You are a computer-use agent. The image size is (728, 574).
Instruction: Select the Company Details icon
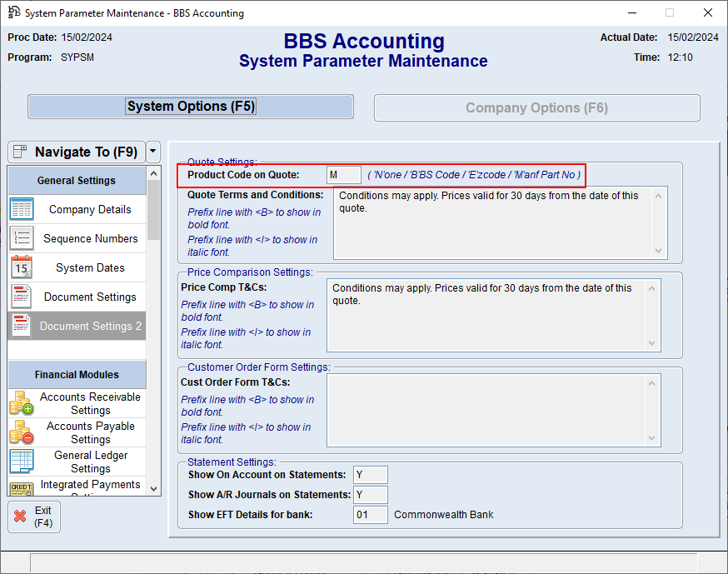point(21,209)
